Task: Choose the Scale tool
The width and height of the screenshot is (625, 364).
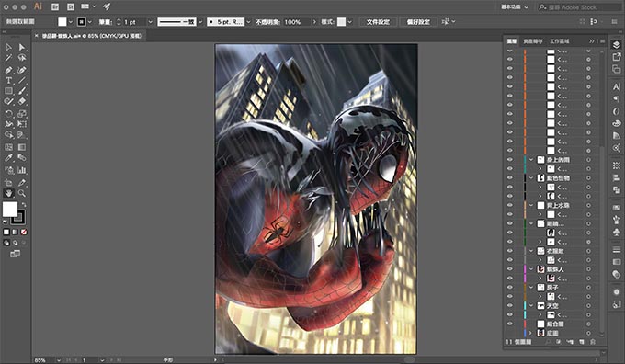Action: click(22, 114)
